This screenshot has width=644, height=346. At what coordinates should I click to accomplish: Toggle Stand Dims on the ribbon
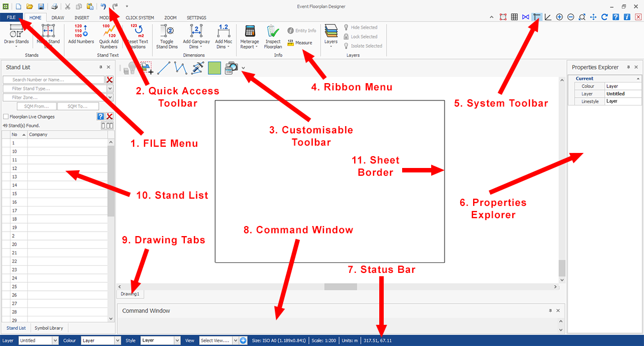tap(167, 37)
